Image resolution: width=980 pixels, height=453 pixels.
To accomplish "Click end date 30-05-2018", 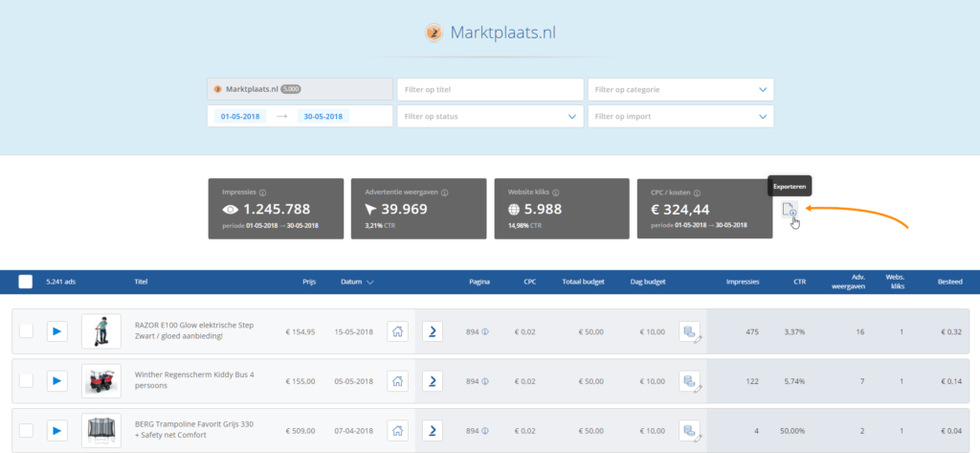I will [x=323, y=117].
